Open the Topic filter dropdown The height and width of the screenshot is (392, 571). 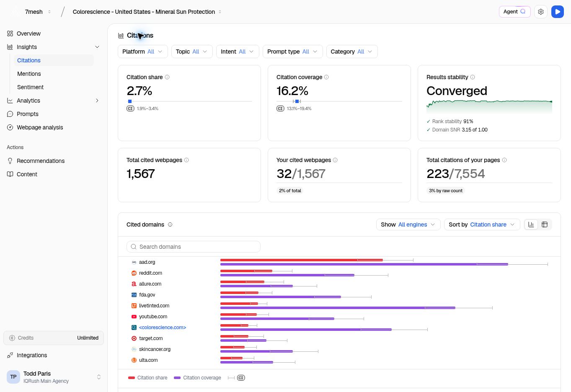192,52
